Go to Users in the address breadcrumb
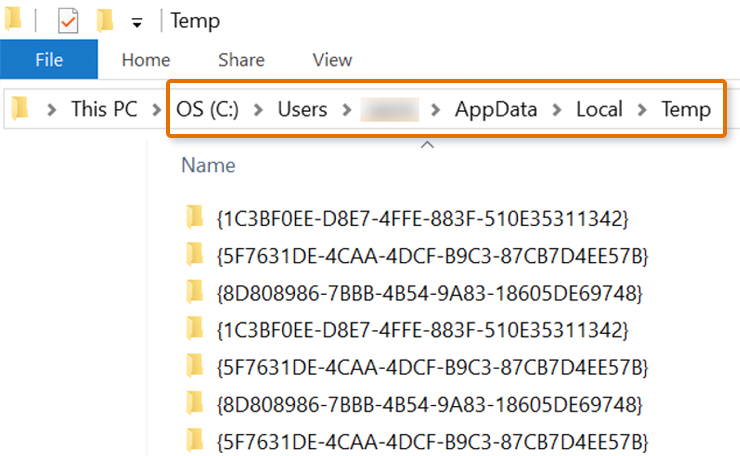 point(302,109)
